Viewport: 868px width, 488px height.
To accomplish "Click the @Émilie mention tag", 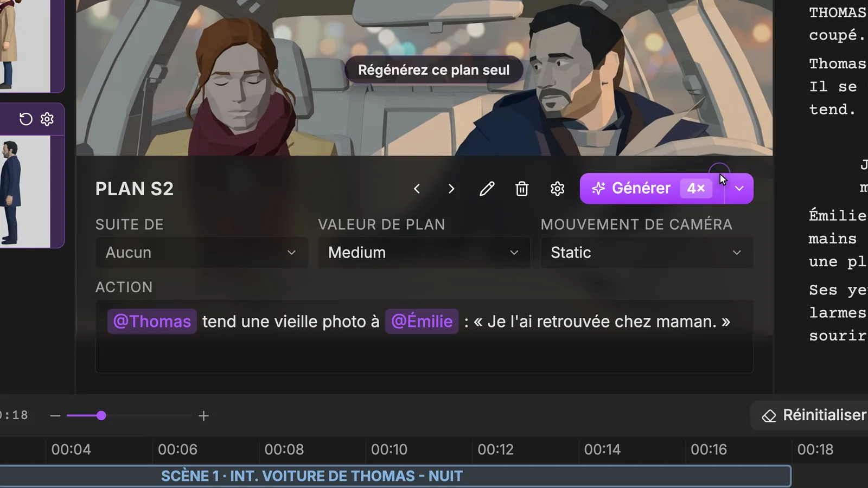I will [x=422, y=322].
